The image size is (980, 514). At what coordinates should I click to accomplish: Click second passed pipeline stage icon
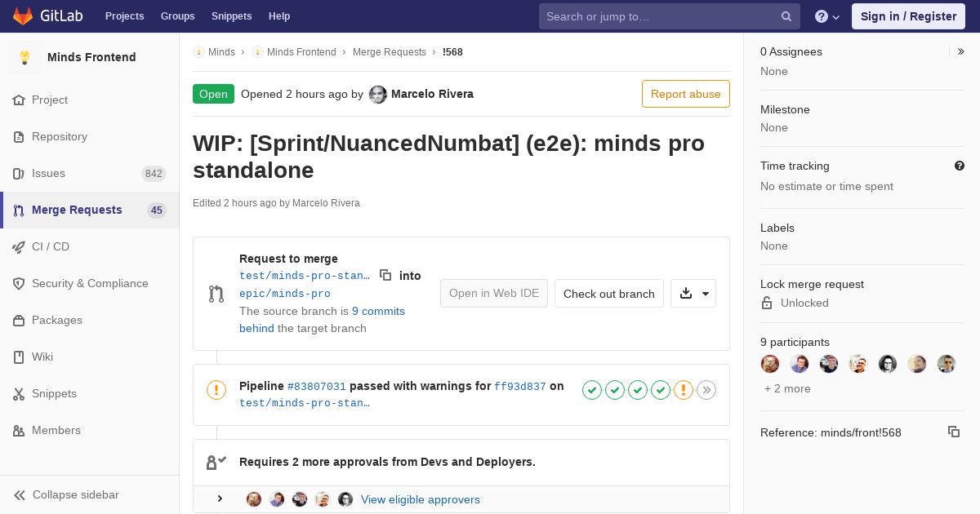(x=615, y=390)
